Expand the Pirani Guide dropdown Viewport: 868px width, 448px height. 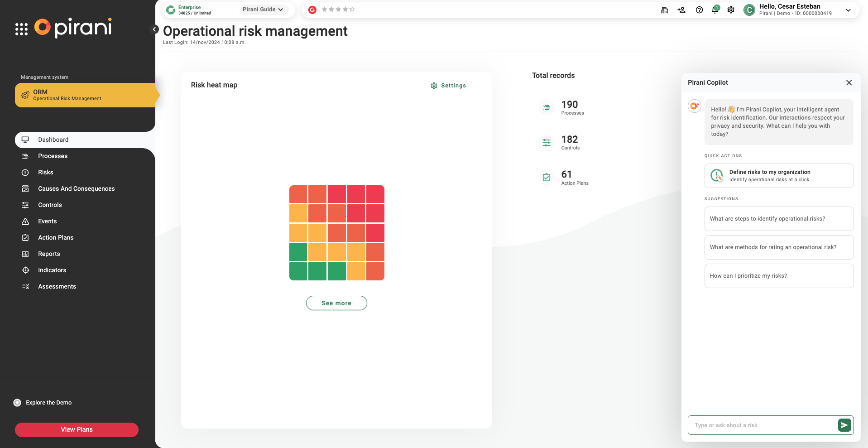coord(263,10)
